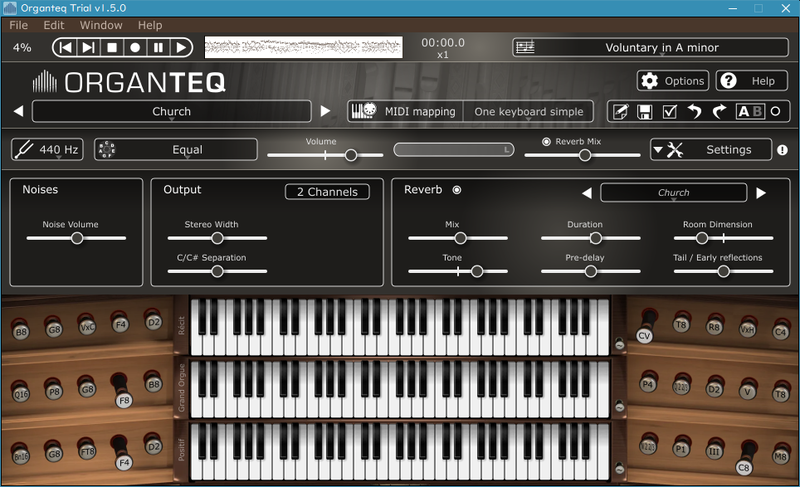This screenshot has width=800, height=487.
Task: Select the previous organ preset arrow
Action: 18,111
